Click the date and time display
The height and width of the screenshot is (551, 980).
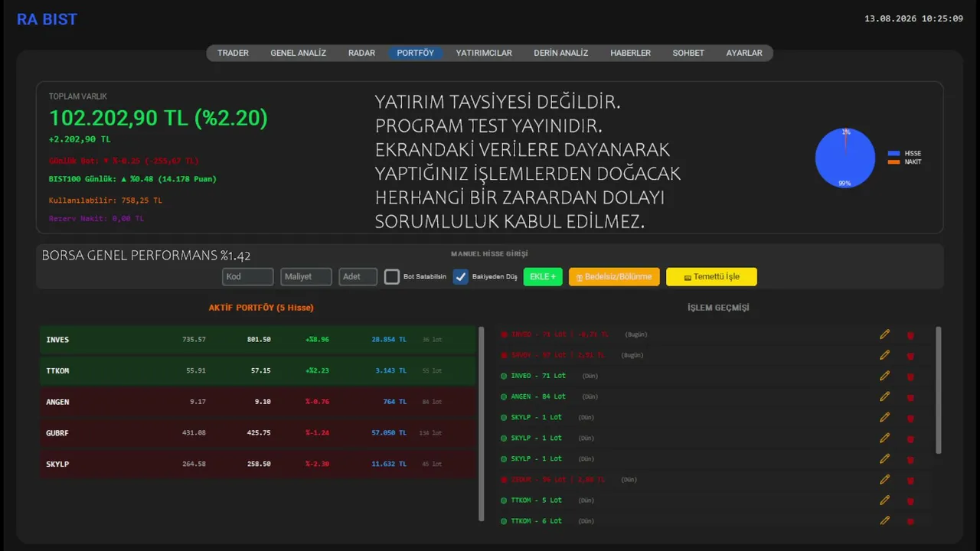pos(913,18)
